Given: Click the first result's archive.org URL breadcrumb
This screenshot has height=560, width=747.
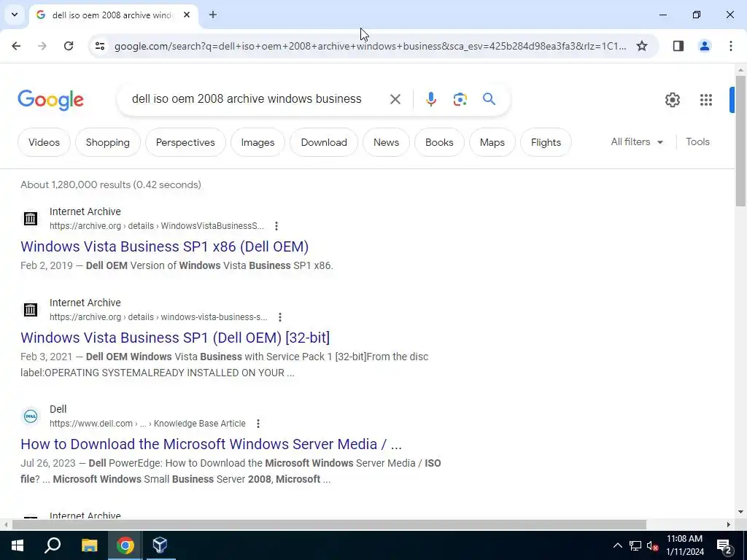Looking at the screenshot, I should point(157,226).
